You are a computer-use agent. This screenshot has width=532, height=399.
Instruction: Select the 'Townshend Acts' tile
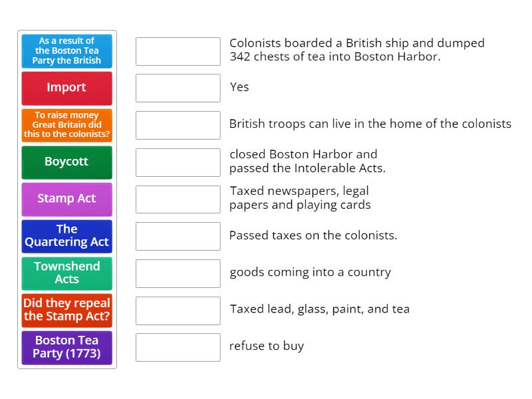click(x=66, y=273)
